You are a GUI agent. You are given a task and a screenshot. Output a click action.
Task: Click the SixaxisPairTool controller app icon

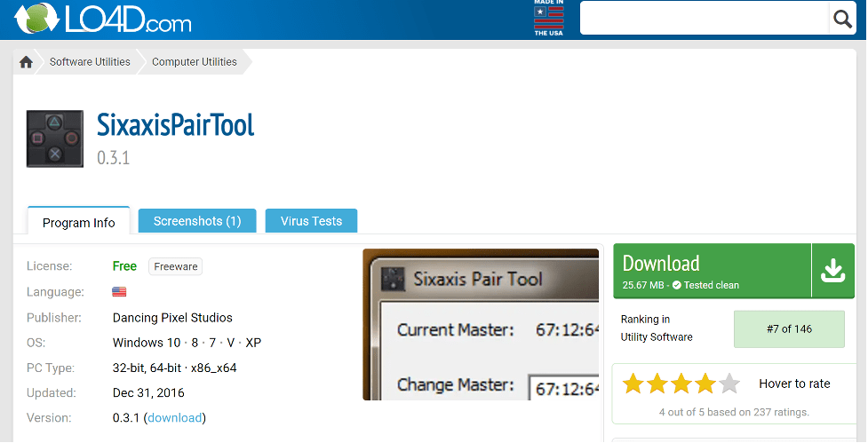tap(55, 139)
